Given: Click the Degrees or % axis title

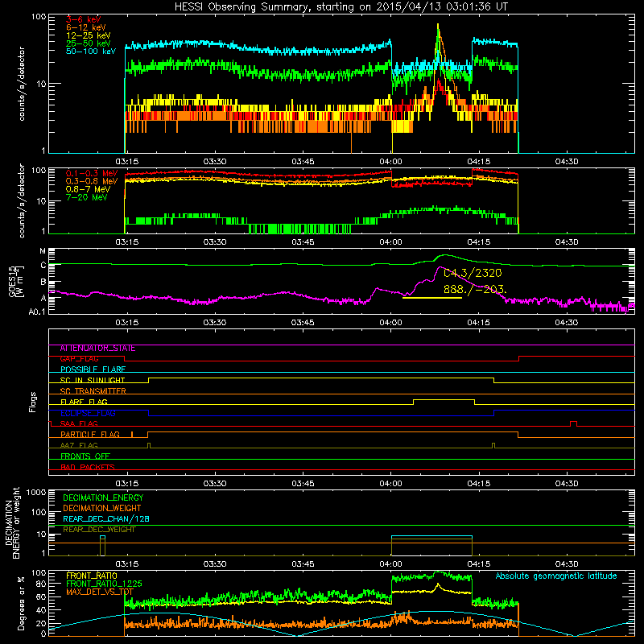Looking at the screenshot, I should [x=21, y=603].
